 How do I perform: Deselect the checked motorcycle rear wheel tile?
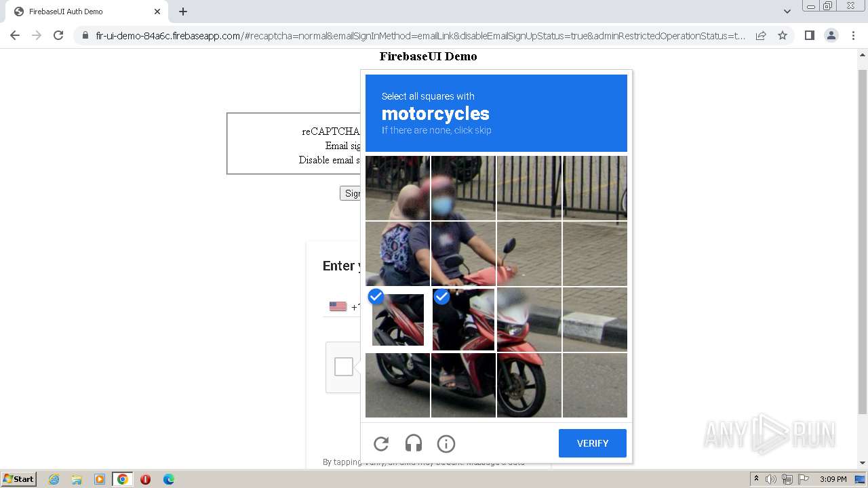tap(397, 319)
